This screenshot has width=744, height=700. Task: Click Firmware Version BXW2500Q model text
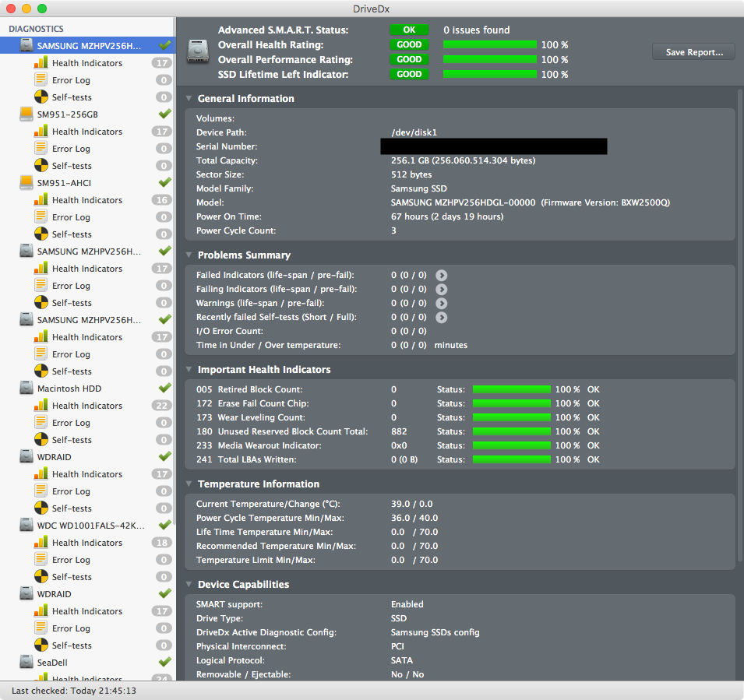click(605, 202)
